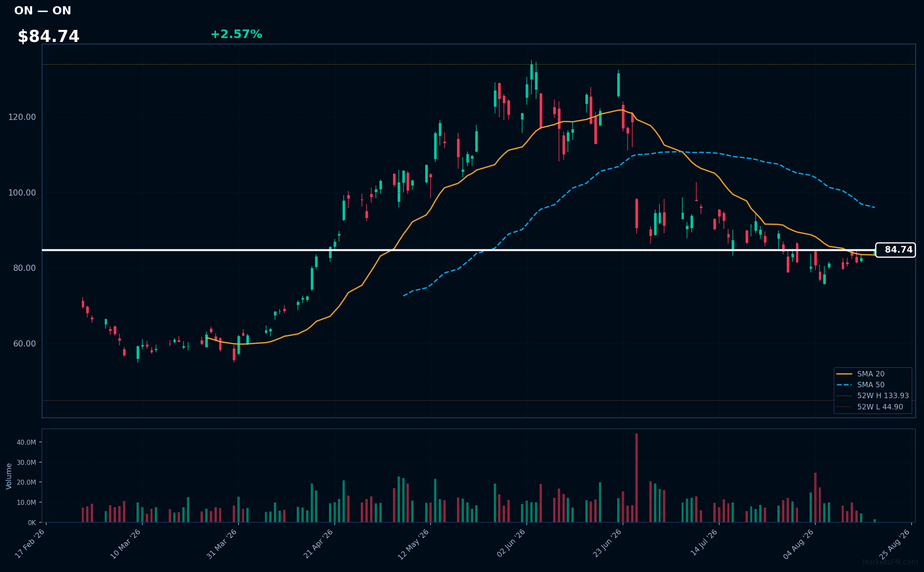924x572 pixels.
Task: Click the 04 Aug '26 date label
Action: click(799, 544)
